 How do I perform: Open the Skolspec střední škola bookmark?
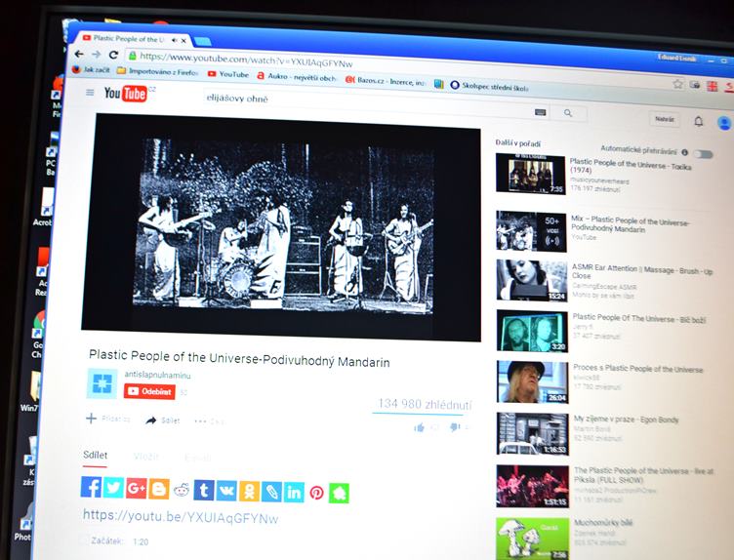pos(489,86)
